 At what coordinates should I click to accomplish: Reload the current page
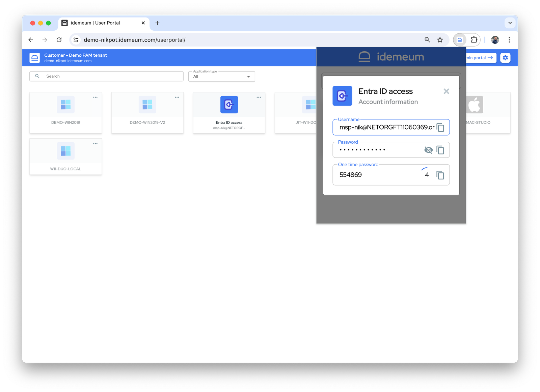(59, 40)
